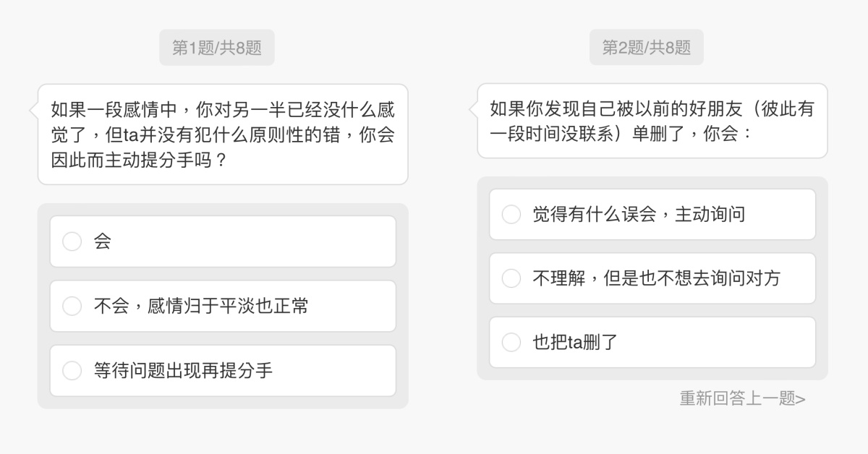Select the radio circle next to '会'

tap(72, 241)
